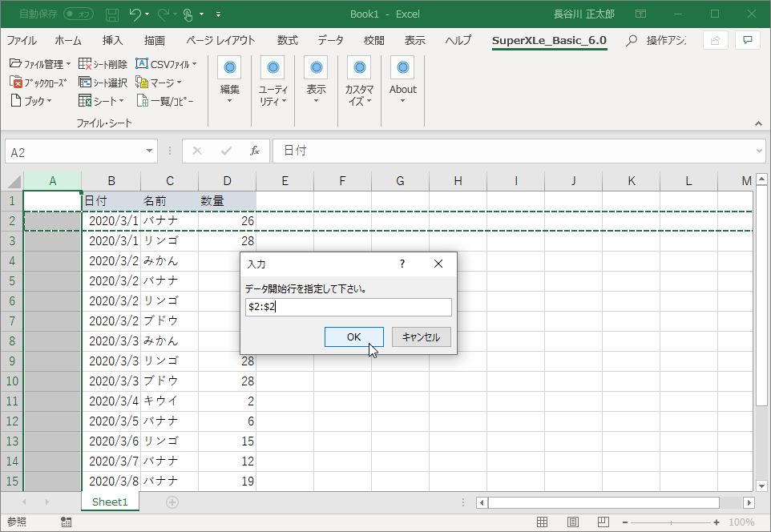Open the 表示 ribbon group button
The width and height of the screenshot is (771, 532).
316,81
